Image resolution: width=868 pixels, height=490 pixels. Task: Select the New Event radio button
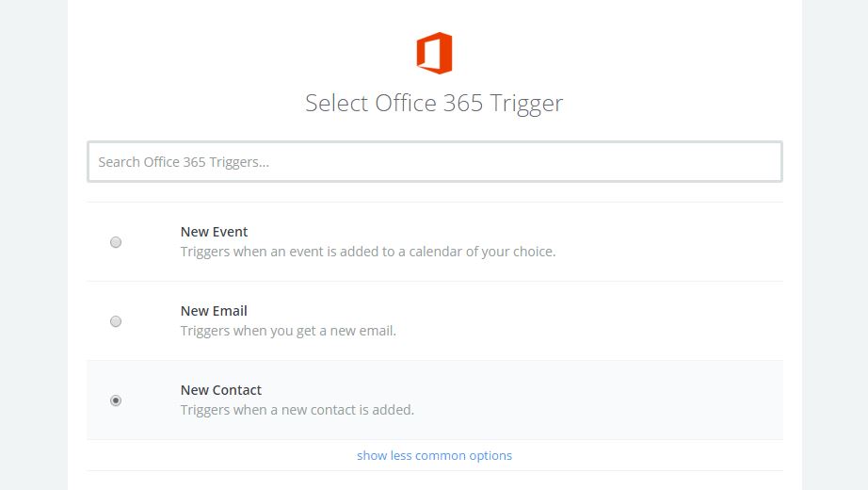[116, 242]
